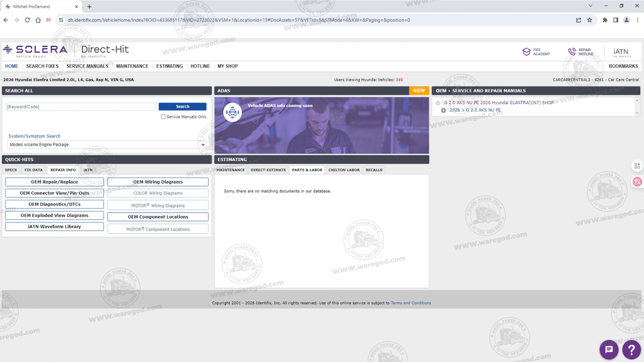
Task: Click the pink side widget icon
Action: tap(637, 182)
